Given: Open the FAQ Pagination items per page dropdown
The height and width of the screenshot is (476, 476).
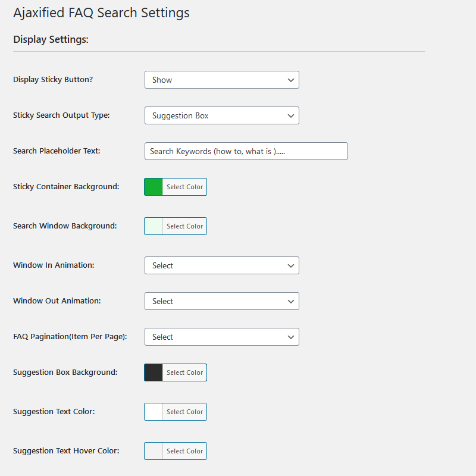Looking at the screenshot, I should [221, 337].
